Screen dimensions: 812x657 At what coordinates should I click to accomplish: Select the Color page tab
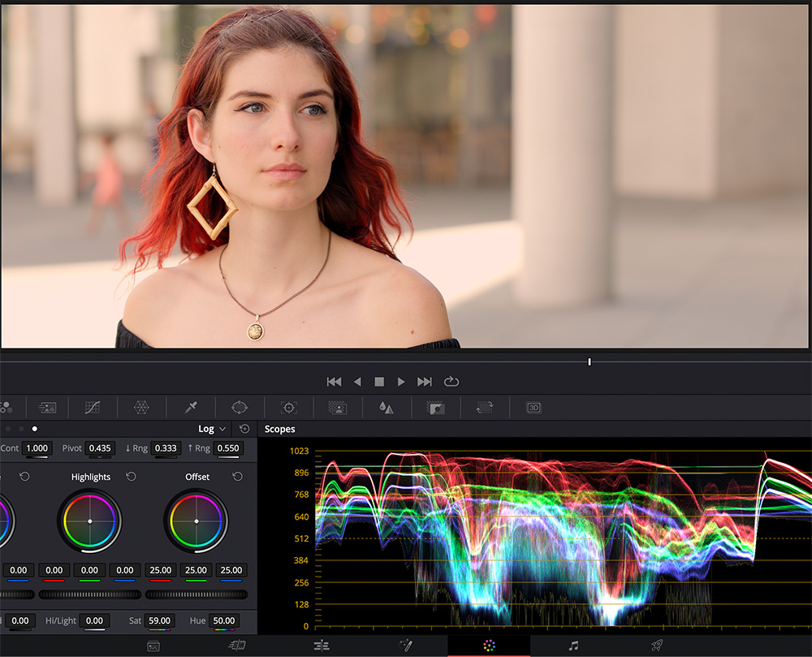click(x=489, y=646)
